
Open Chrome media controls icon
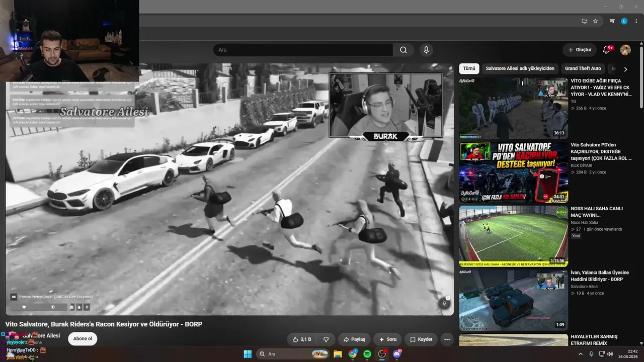point(612,21)
